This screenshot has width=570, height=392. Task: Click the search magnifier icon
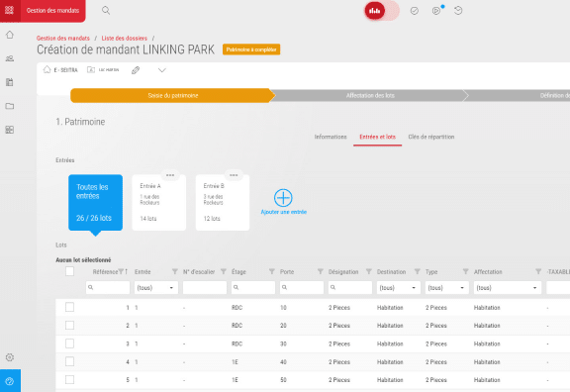[106, 10]
